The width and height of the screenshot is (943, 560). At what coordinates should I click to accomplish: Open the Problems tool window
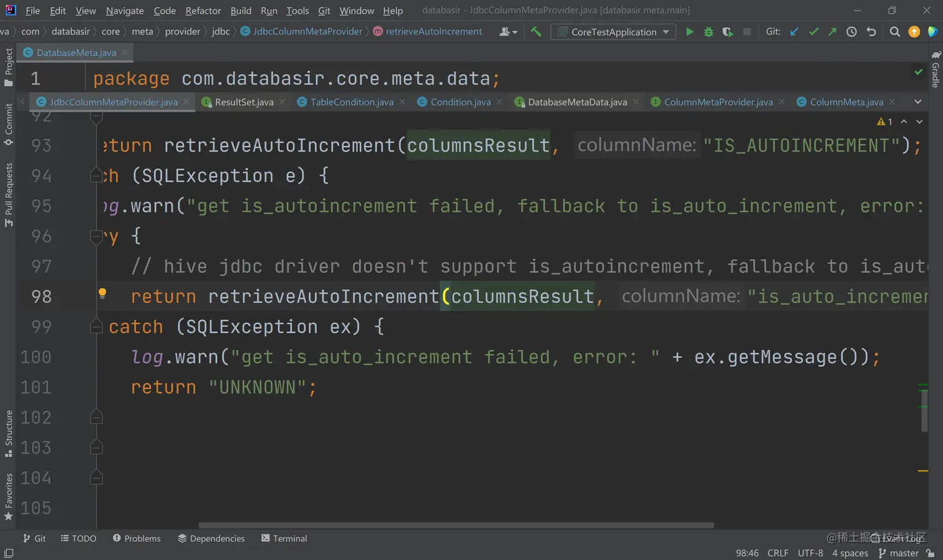point(137,538)
